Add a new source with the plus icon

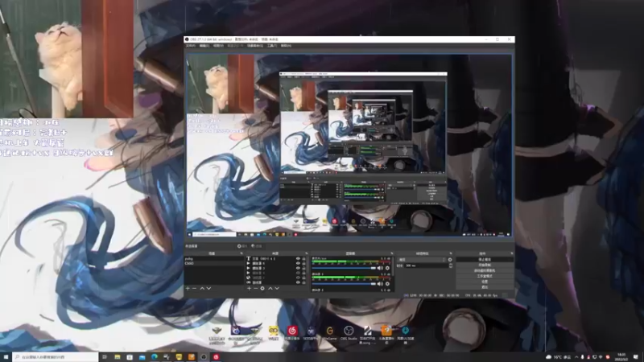pos(249,289)
